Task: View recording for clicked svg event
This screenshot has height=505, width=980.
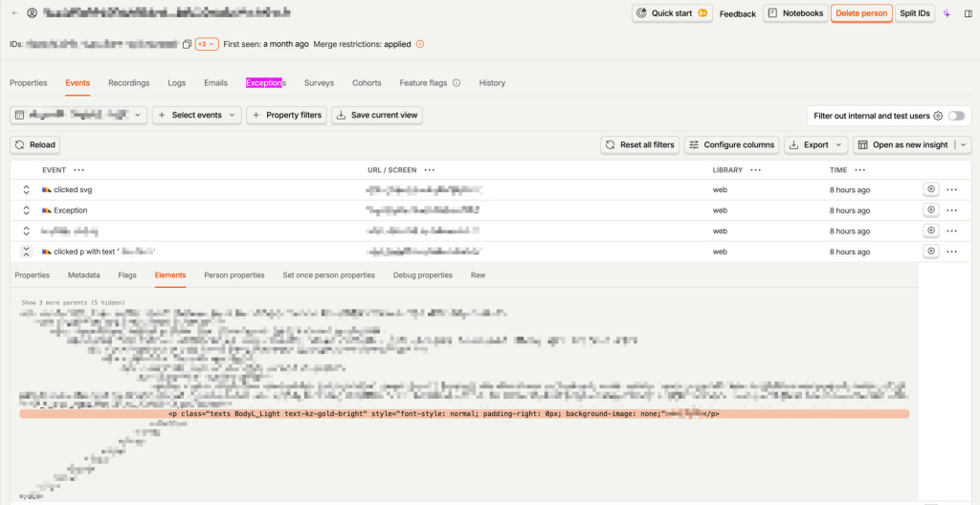Action: coord(931,189)
